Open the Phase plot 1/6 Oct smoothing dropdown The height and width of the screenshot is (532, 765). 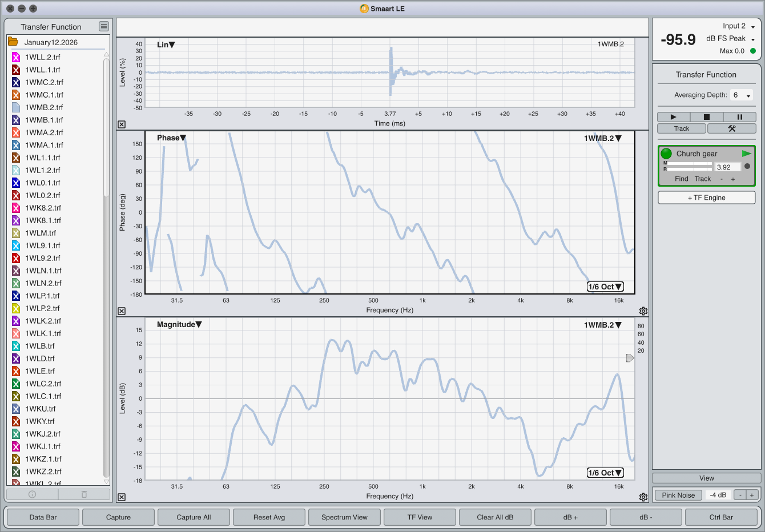point(605,287)
